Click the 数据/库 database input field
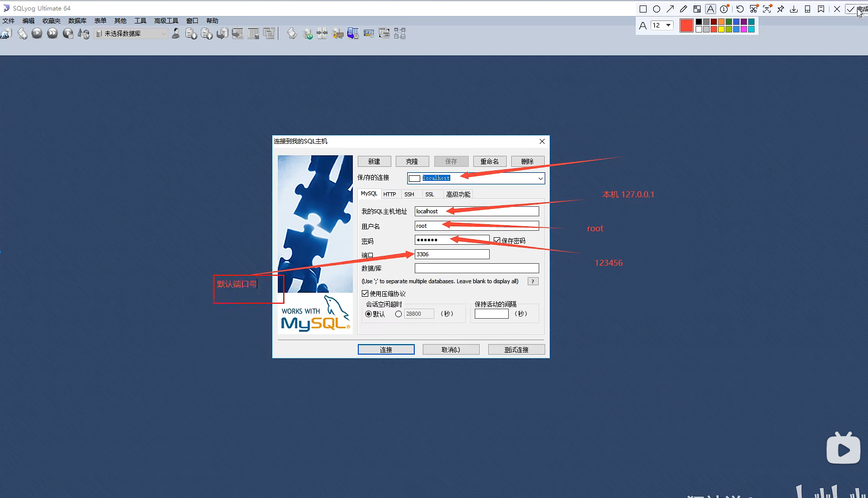The width and height of the screenshot is (868, 498). (x=477, y=268)
